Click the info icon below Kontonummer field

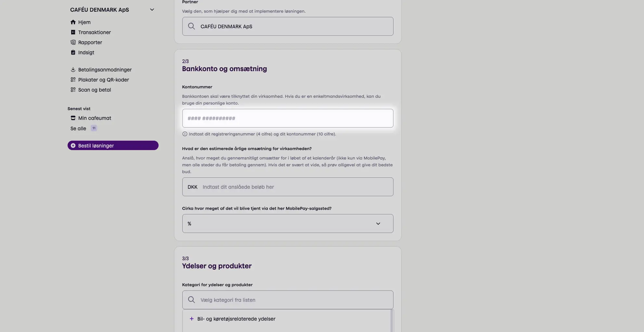click(185, 134)
